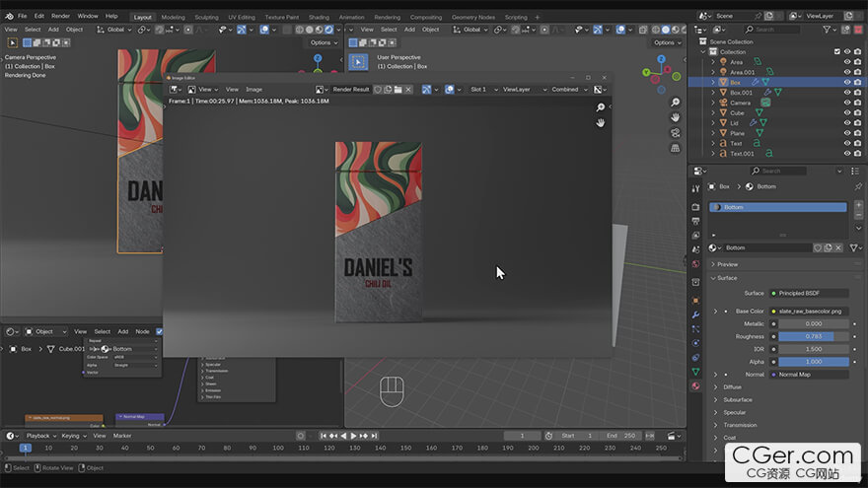Open the Physics properties tab
The height and width of the screenshot is (488, 868).
(x=695, y=343)
